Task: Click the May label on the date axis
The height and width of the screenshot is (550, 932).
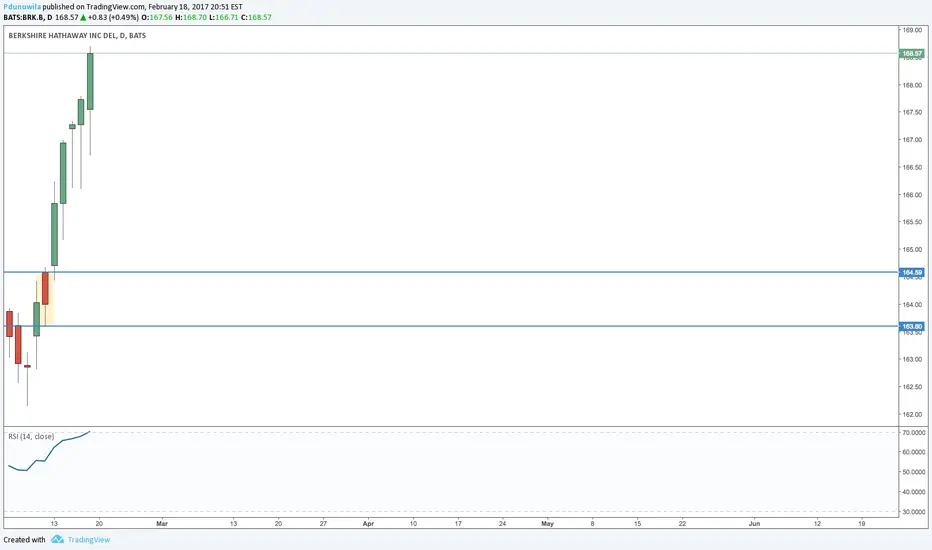Action: tap(547, 524)
